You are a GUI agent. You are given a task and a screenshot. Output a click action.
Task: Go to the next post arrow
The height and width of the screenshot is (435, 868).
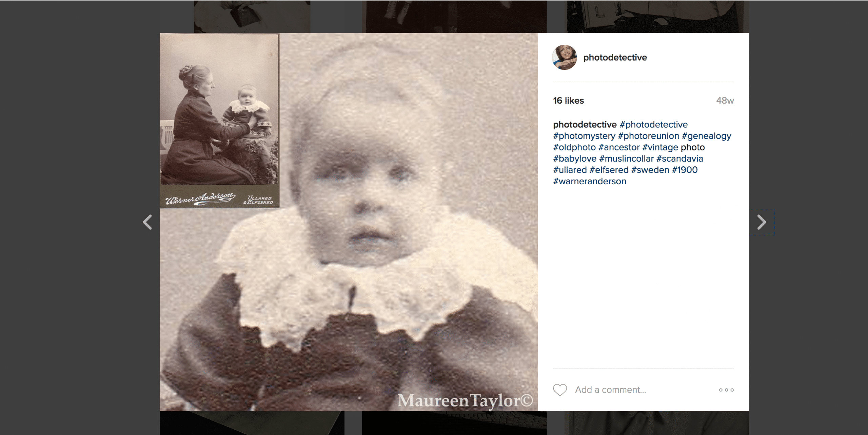click(762, 222)
